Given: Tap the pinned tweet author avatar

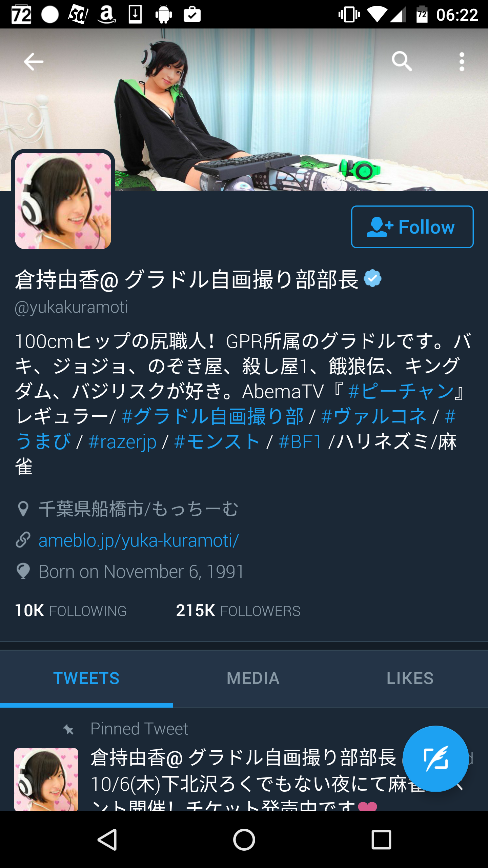Looking at the screenshot, I should point(46,779).
